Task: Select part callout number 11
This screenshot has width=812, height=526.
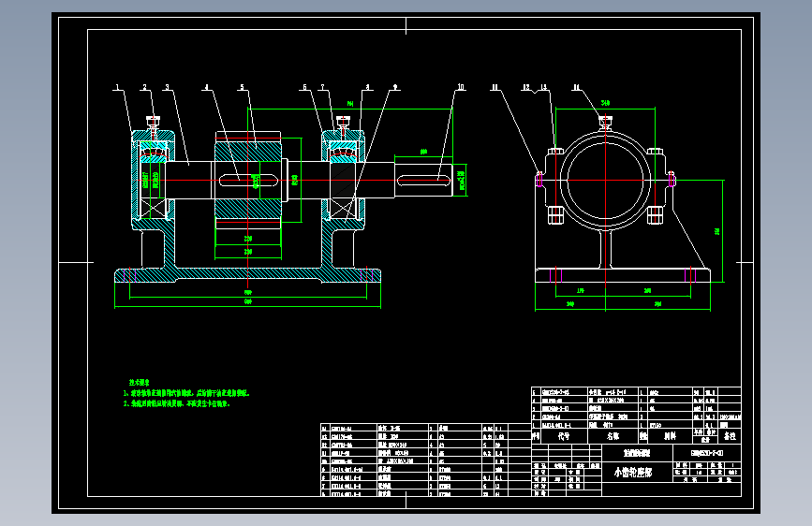Action: point(495,87)
